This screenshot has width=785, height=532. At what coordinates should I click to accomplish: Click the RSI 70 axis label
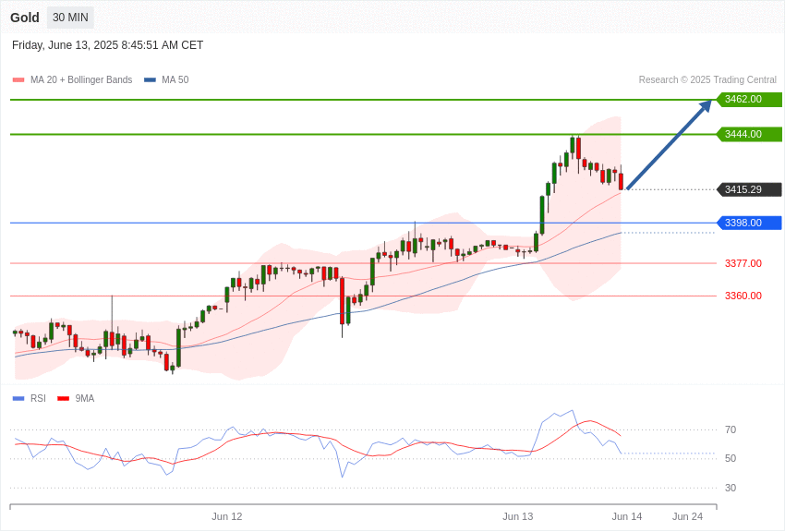point(731,429)
